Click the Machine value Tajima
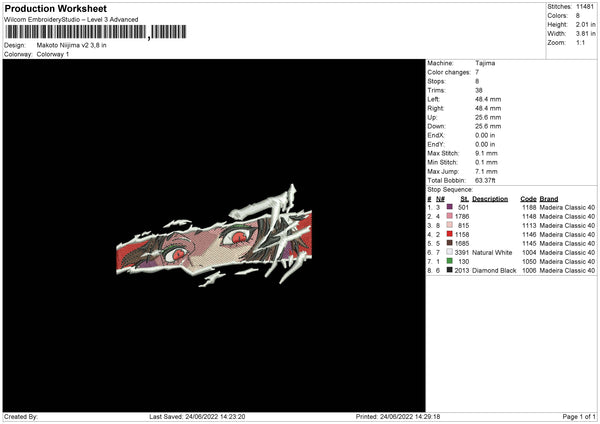This screenshot has height=424, width=600. coord(485,63)
